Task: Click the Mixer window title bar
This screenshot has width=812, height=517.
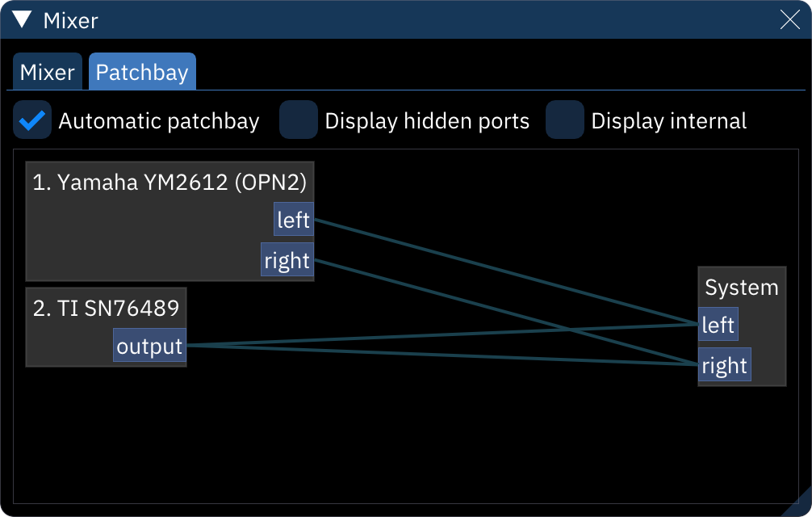Action: point(404,19)
